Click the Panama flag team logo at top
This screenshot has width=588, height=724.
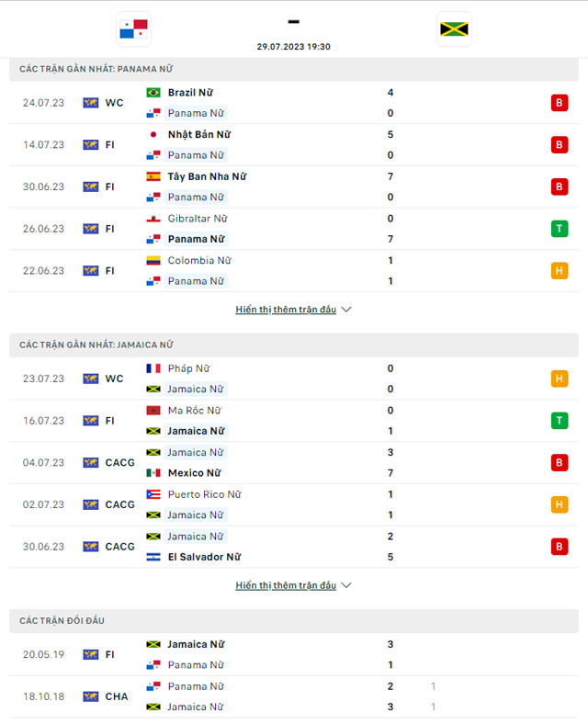[x=133, y=29]
